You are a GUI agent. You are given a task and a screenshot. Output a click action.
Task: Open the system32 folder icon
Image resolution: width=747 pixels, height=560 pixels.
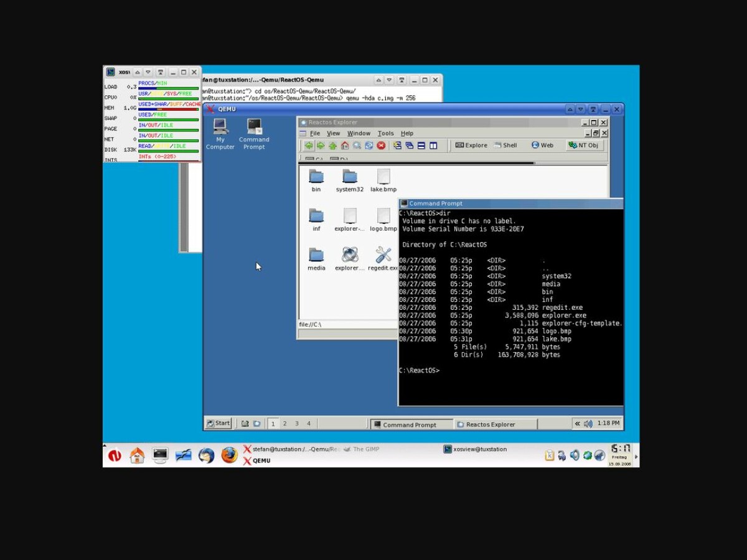pyautogui.click(x=350, y=177)
